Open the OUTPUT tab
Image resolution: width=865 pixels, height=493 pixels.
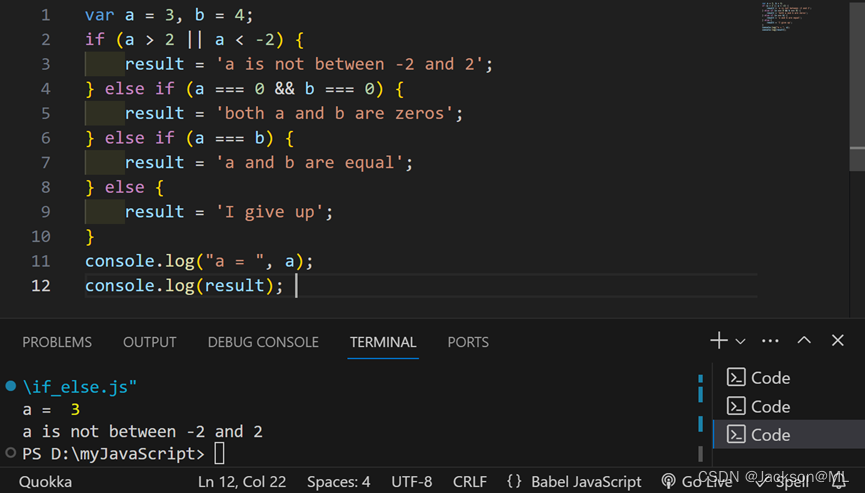pos(150,342)
